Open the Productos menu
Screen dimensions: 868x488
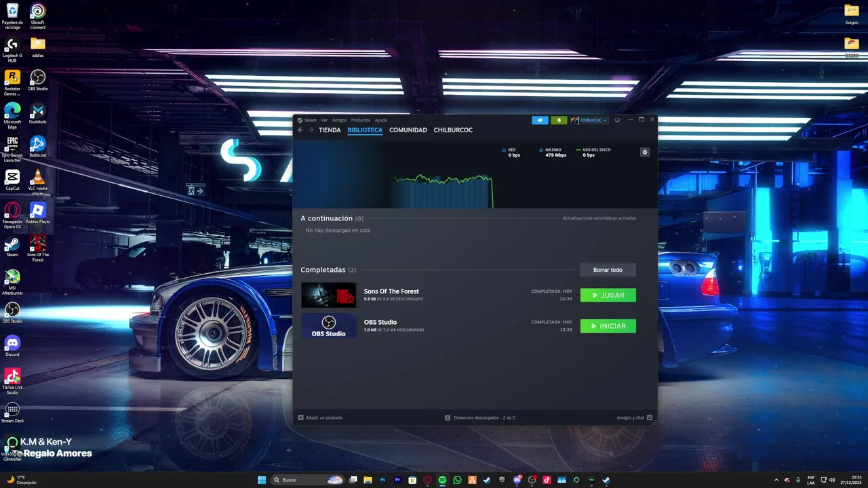(361, 120)
